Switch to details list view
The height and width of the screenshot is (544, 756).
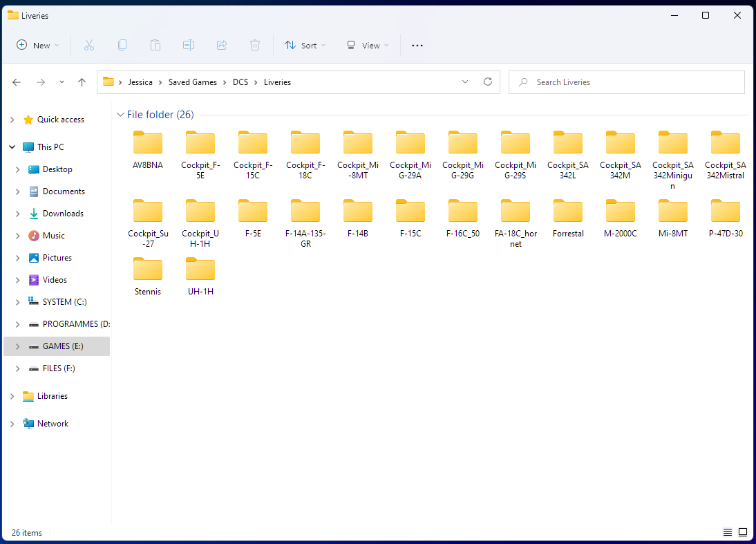pos(728,532)
